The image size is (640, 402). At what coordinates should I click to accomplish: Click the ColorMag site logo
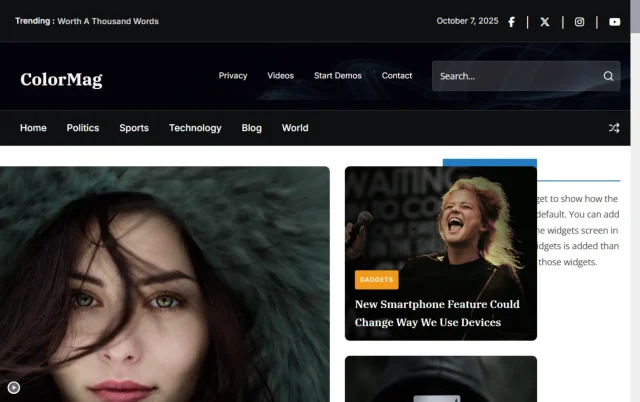pyautogui.click(x=61, y=79)
